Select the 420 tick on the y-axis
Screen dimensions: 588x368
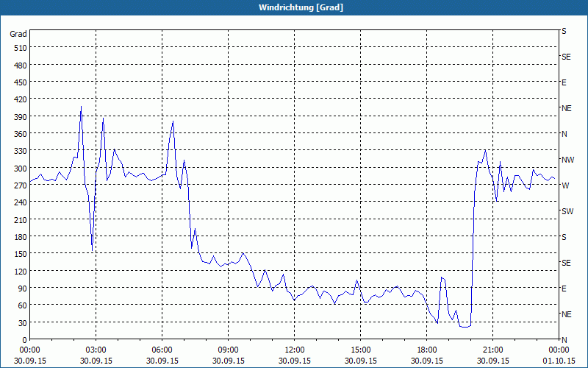[x=19, y=99]
